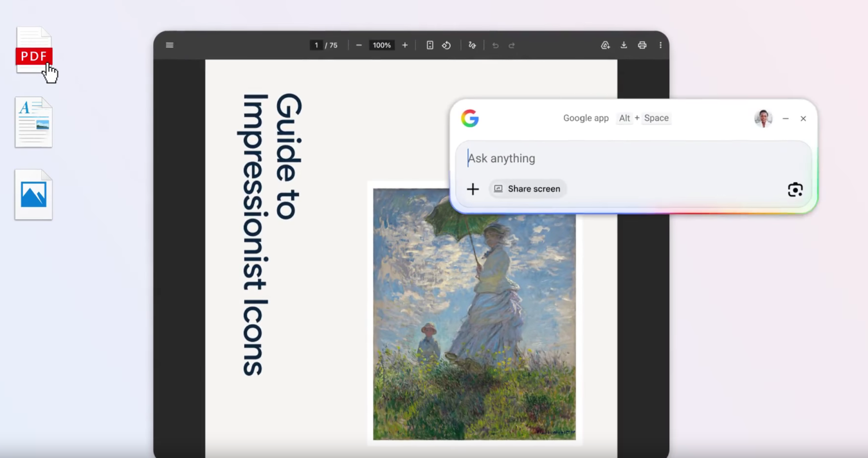The height and width of the screenshot is (458, 868).
Task: Click the Monet painting in the PDF
Action: (475, 314)
